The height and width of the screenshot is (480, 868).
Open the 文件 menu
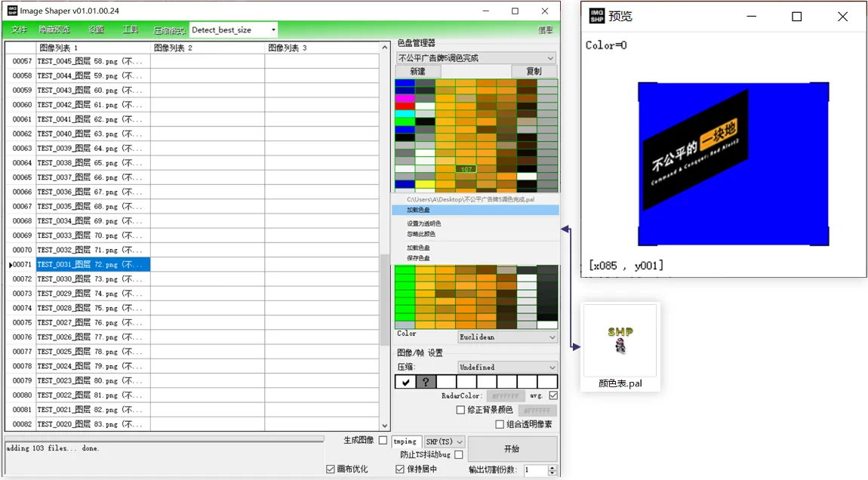coord(19,30)
